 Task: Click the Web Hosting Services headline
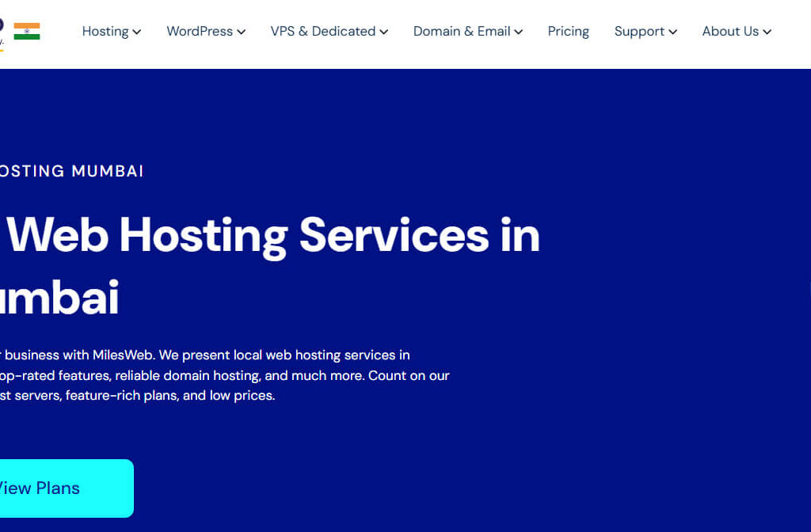pyautogui.click(x=270, y=267)
